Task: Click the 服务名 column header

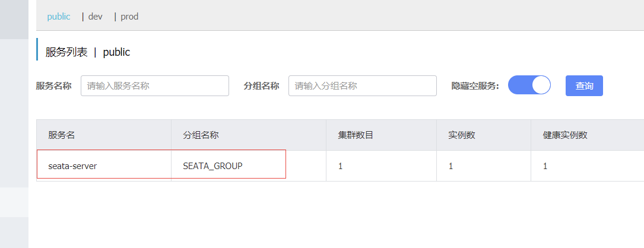Action: 62,135
